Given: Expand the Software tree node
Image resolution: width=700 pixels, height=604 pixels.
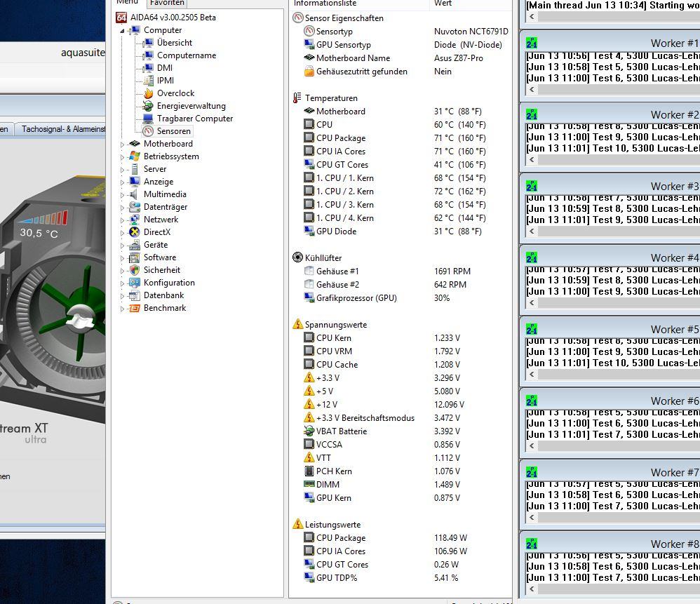Looking at the screenshot, I should click(122, 258).
